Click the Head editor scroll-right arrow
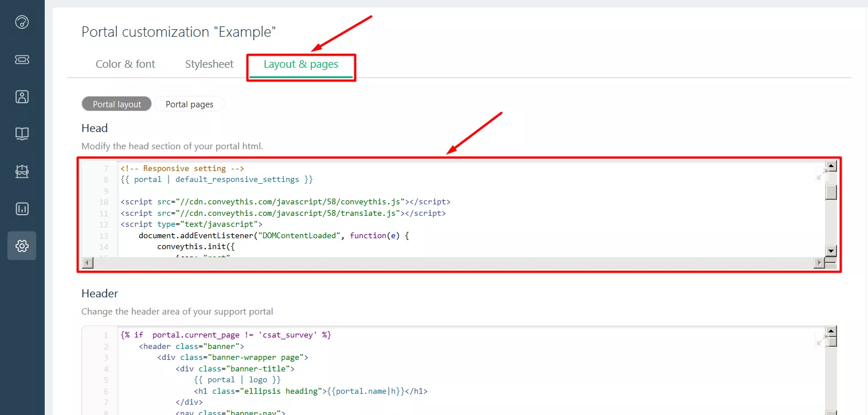 [x=819, y=263]
